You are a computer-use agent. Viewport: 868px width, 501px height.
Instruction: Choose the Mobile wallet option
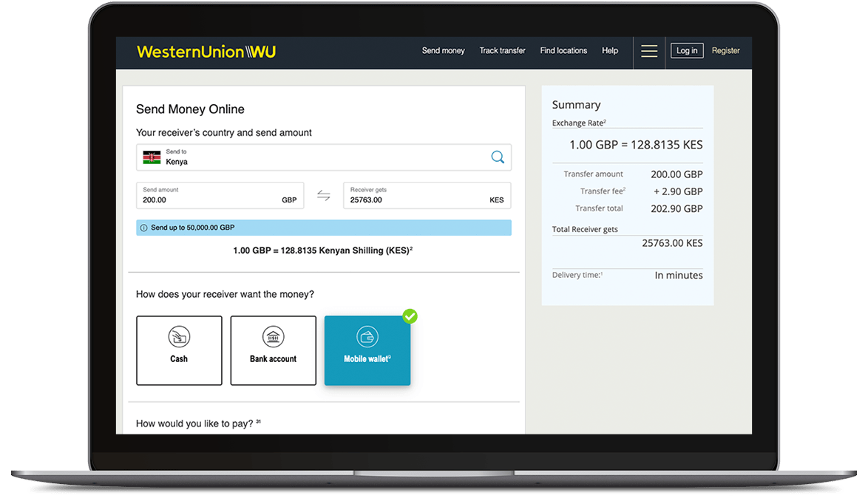pos(367,352)
